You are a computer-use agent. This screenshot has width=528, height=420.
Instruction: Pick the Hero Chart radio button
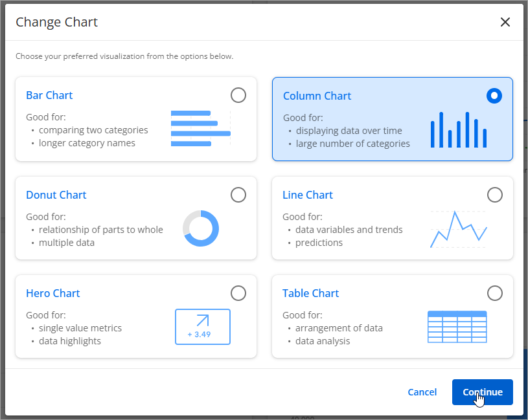(x=238, y=293)
